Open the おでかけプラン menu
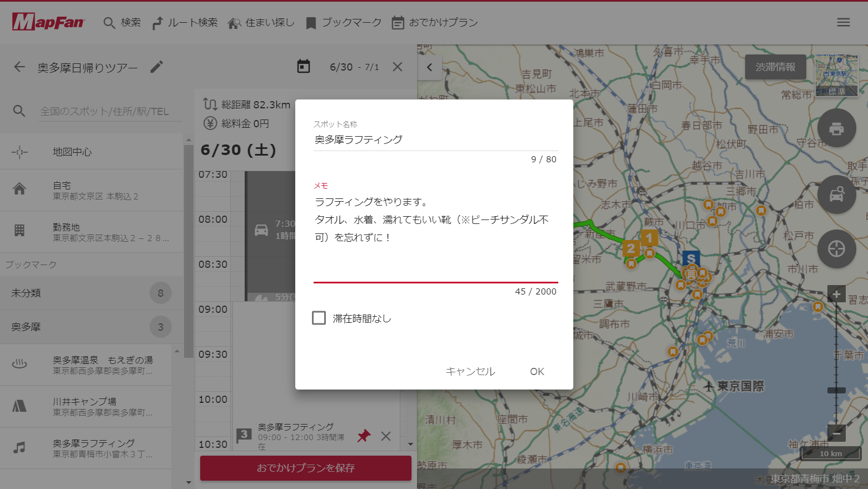 [x=435, y=22]
